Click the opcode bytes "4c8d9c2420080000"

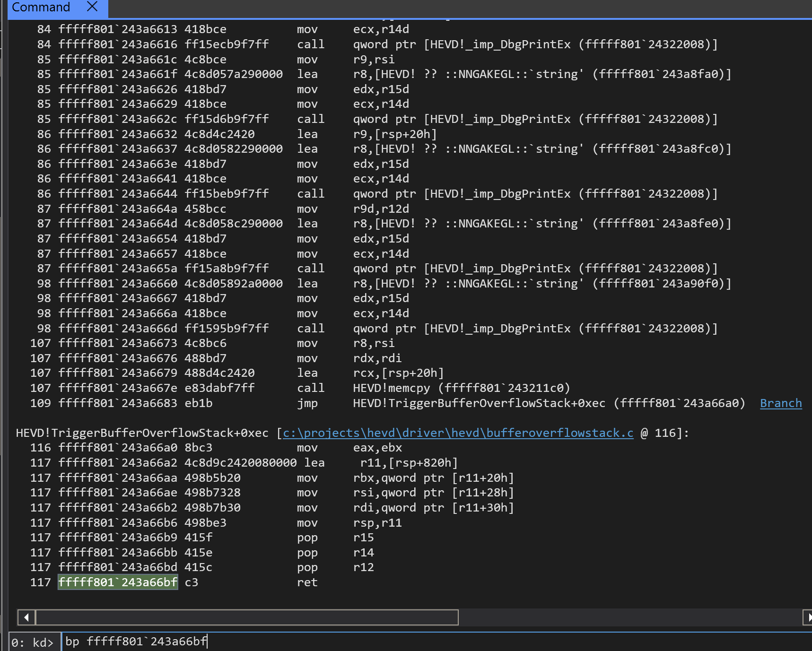coord(240,463)
